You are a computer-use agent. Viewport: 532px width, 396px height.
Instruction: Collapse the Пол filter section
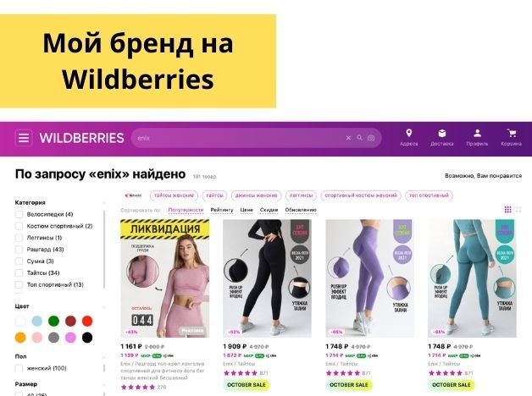(x=104, y=357)
